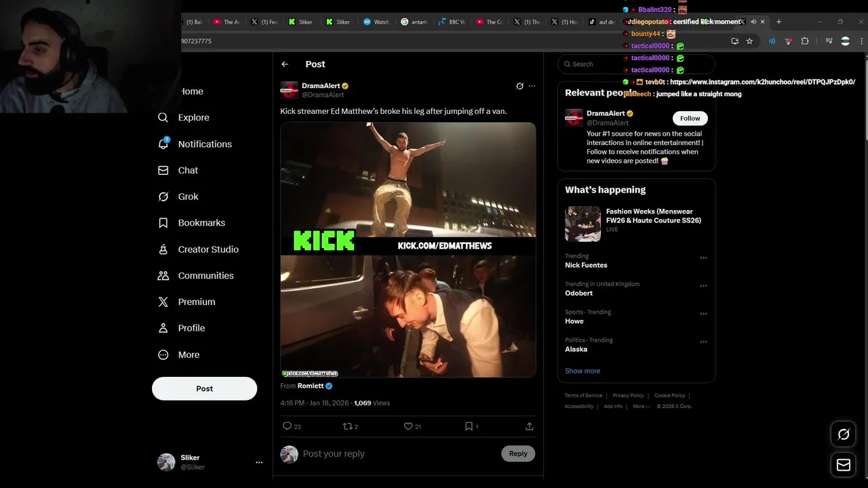Click the Instagram reel link in chat
868x488 pixels.
(x=762, y=82)
